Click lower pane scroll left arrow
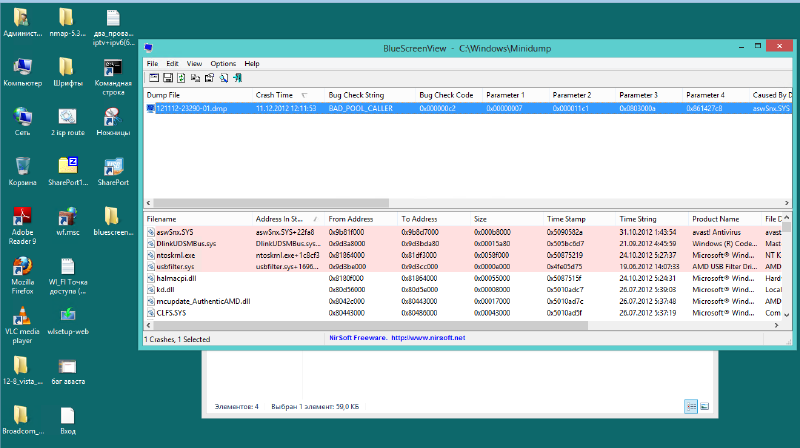 click(148, 325)
